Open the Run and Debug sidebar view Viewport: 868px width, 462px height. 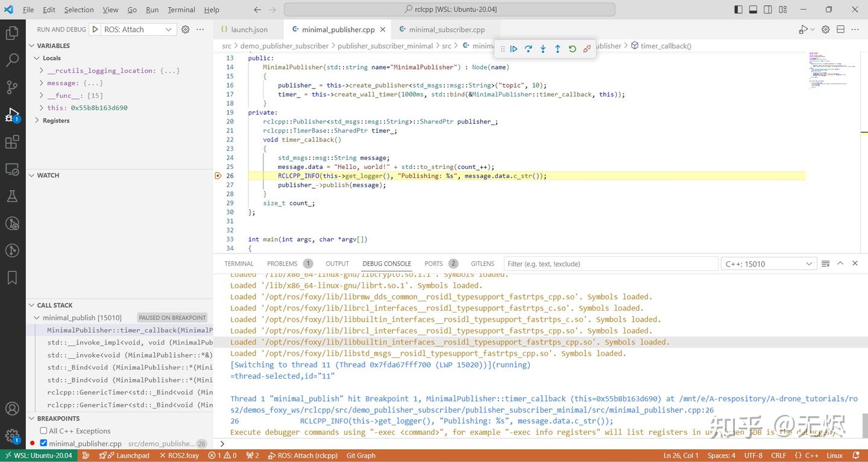point(12,114)
